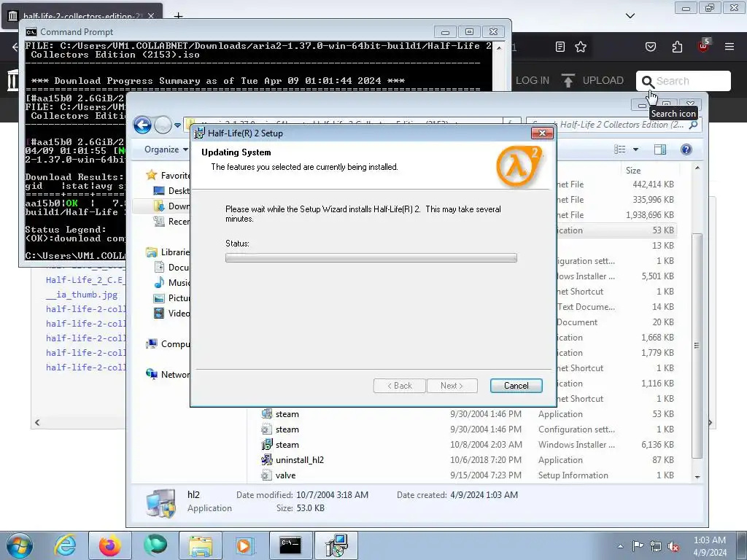
Task: Click the muted volume tray icon
Action: pos(673,546)
